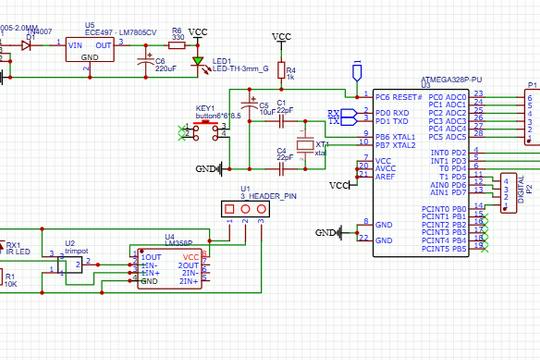Viewport: 540px width, 360px height.
Task: Select the R1 10K resistor symbol
Action: click(1, 278)
